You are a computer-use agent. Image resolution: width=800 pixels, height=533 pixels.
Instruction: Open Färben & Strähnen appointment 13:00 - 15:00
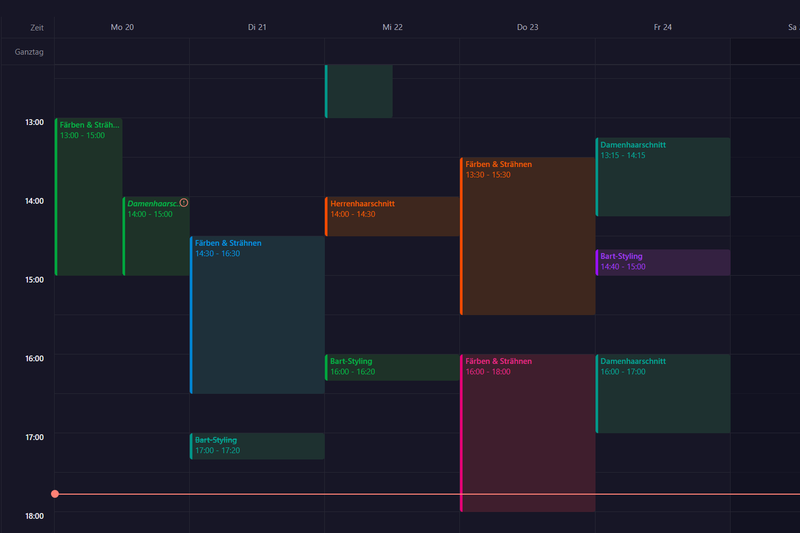89,197
